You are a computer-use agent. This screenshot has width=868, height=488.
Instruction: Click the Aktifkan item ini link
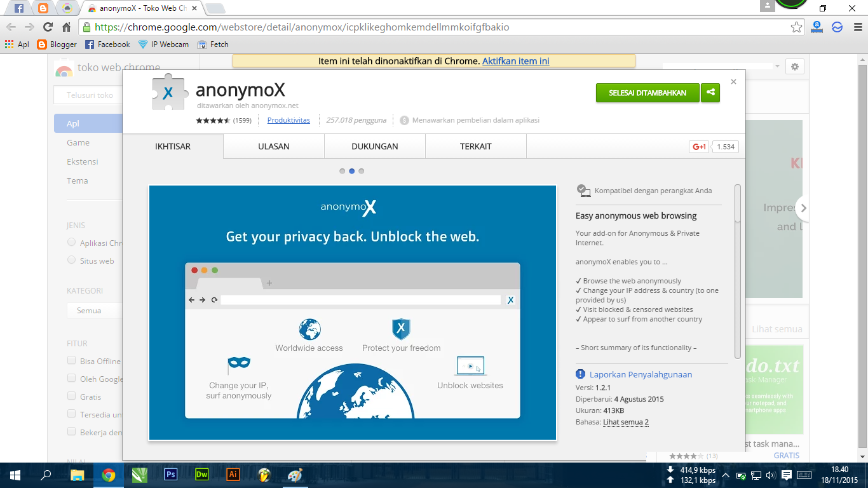516,62
